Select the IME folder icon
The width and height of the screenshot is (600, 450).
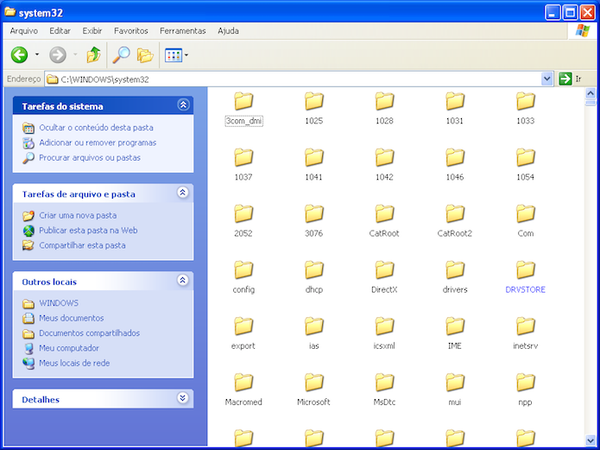pos(455,326)
